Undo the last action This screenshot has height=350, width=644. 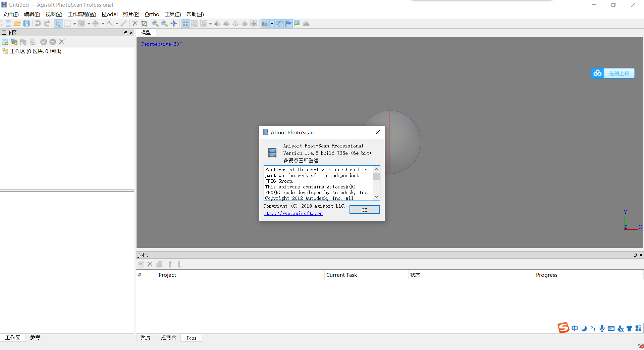pyautogui.click(x=38, y=24)
